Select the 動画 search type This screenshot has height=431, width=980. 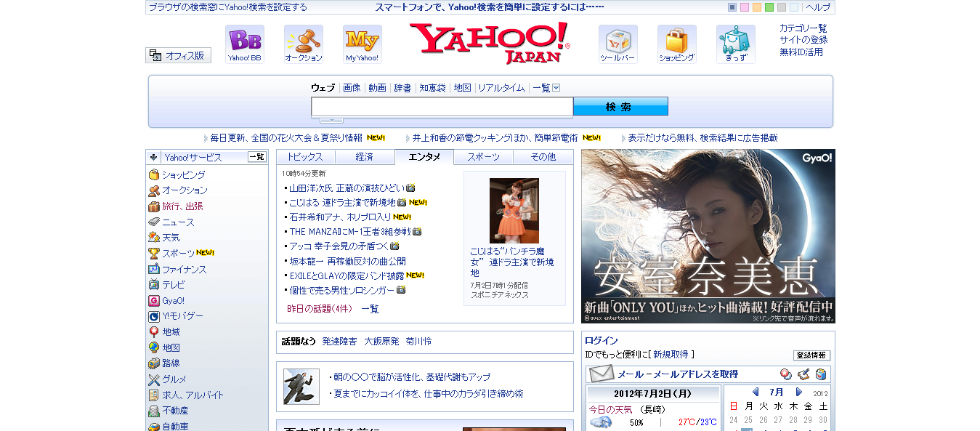[x=377, y=88]
